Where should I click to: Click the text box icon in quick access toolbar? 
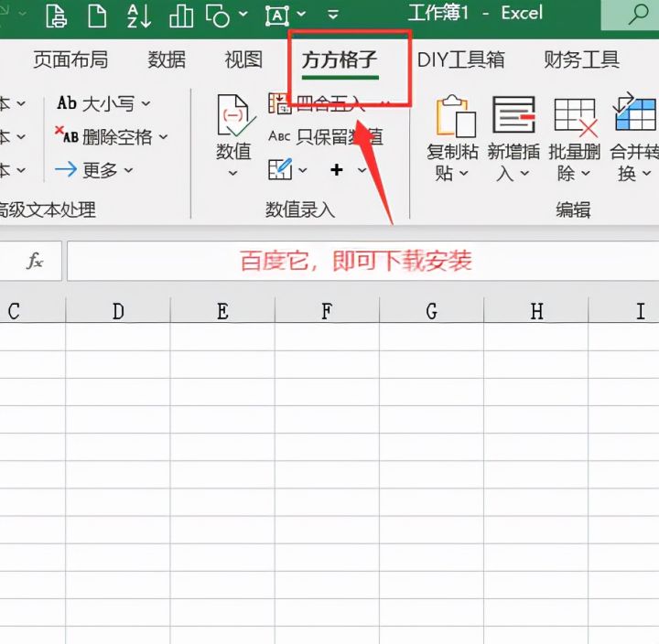pos(277,16)
